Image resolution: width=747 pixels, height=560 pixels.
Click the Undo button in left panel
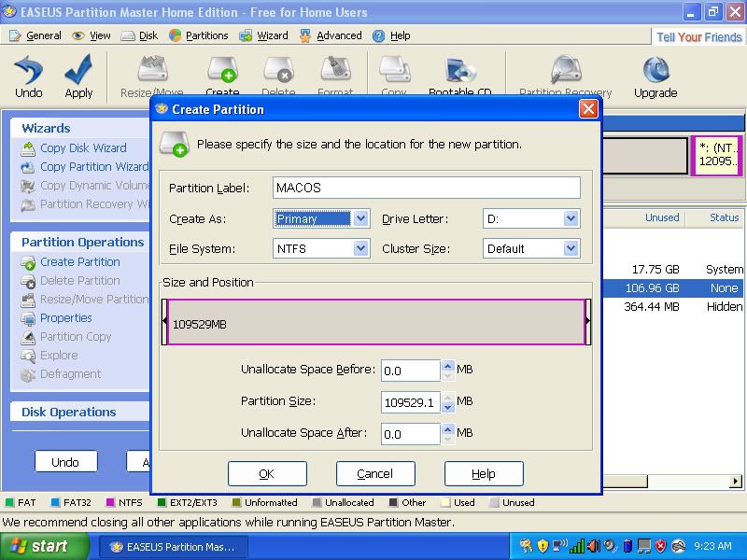pyautogui.click(x=65, y=462)
